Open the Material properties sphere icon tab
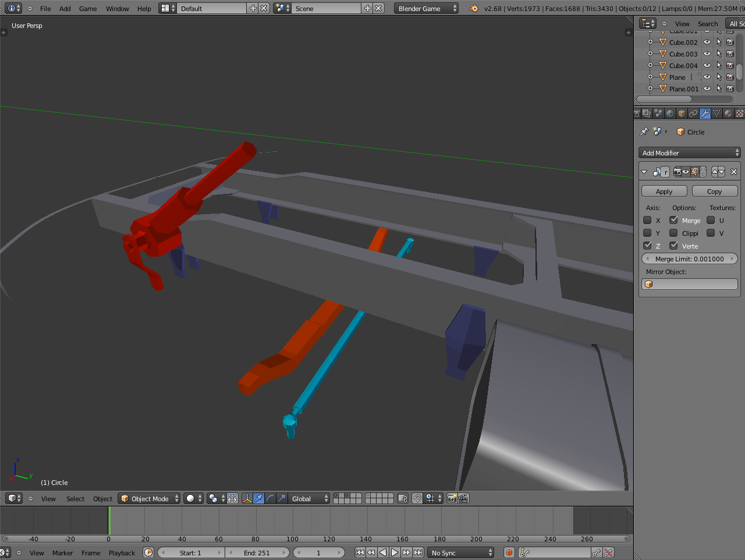Image resolution: width=745 pixels, height=560 pixels. click(728, 114)
